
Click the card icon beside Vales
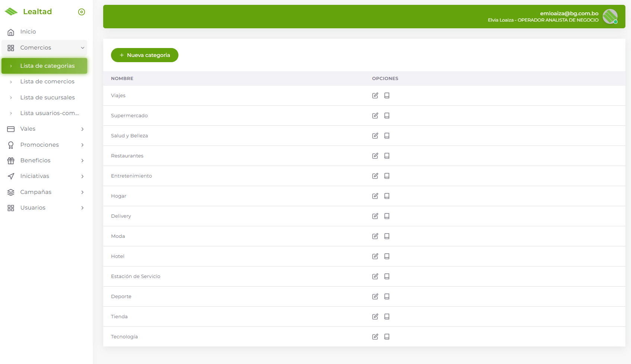tap(11, 129)
